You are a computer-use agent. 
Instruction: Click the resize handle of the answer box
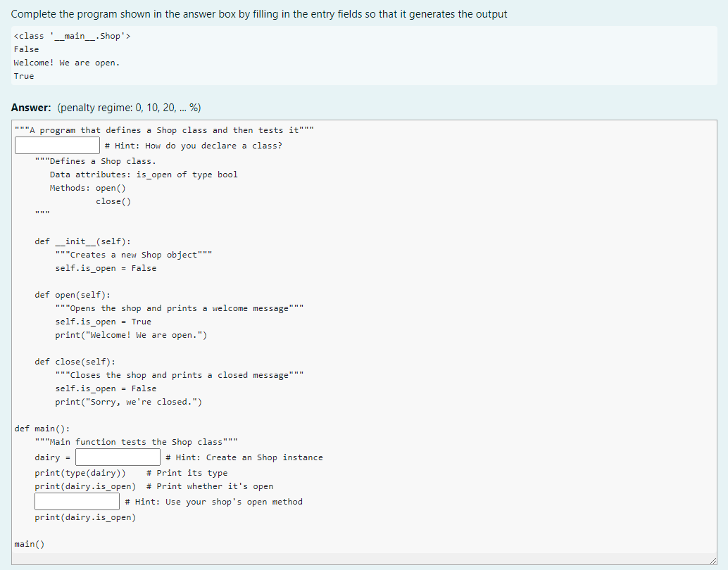click(x=713, y=559)
